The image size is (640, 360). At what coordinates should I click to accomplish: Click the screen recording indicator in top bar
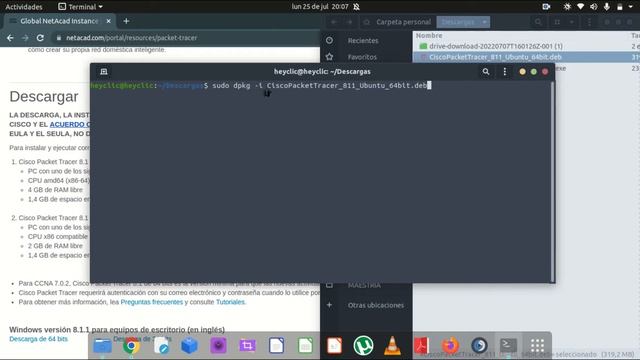546,7
